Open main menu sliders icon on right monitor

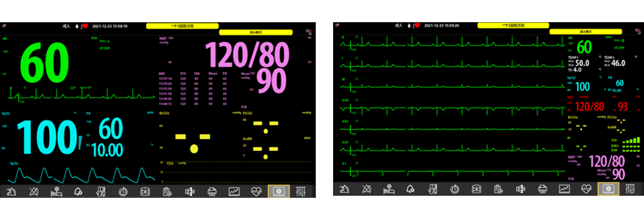point(630,189)
